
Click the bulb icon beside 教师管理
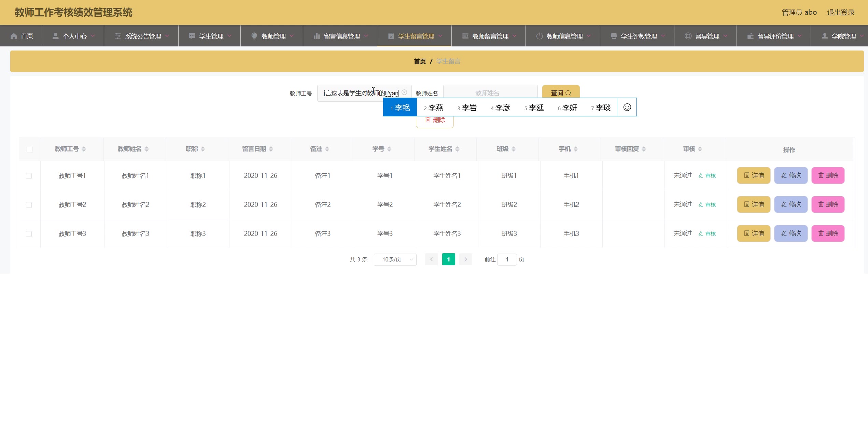point(254,36)
